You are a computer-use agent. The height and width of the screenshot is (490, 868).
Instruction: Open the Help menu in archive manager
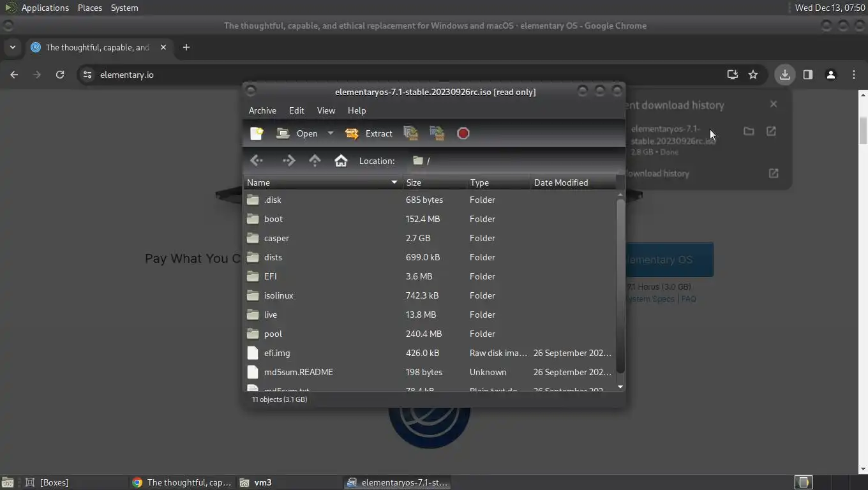click(357, 110)
